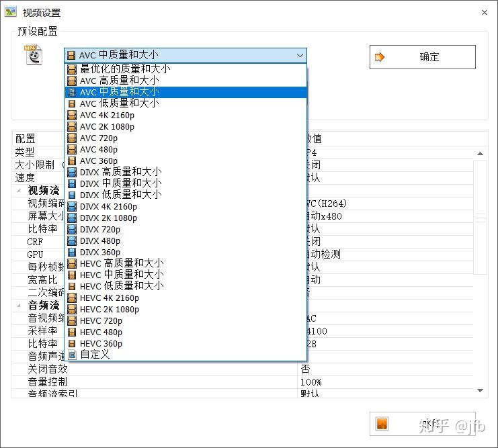Screen dimensions: 498x448
Task: Close the 视频设置 dialog
Action: click(485, 12)
